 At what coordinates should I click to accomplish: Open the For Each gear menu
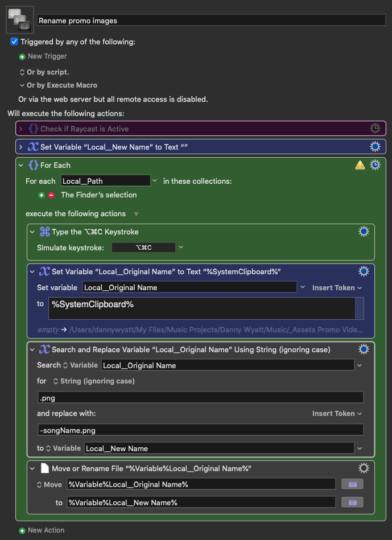pos(375,165)
